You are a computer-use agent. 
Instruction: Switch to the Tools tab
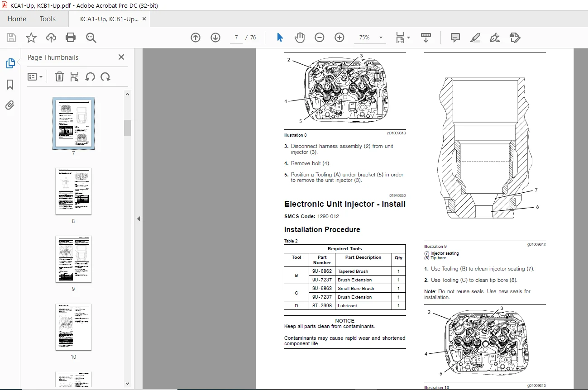pyautogui.click(x=48, y=19)
